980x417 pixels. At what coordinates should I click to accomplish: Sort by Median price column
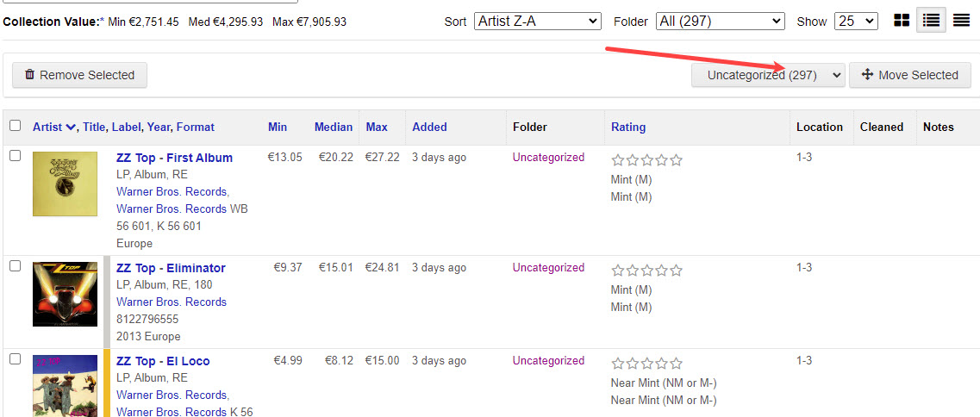[333, 127]
